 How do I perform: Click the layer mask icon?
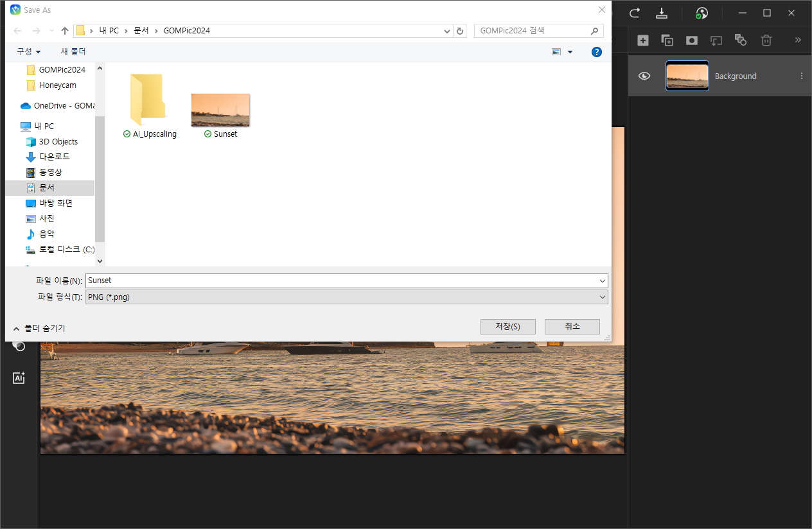click(692, 40)
